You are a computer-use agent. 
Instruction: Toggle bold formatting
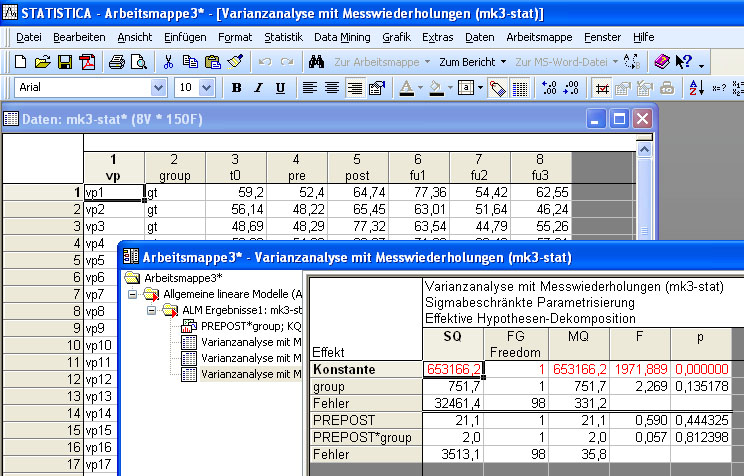(237, 88)
